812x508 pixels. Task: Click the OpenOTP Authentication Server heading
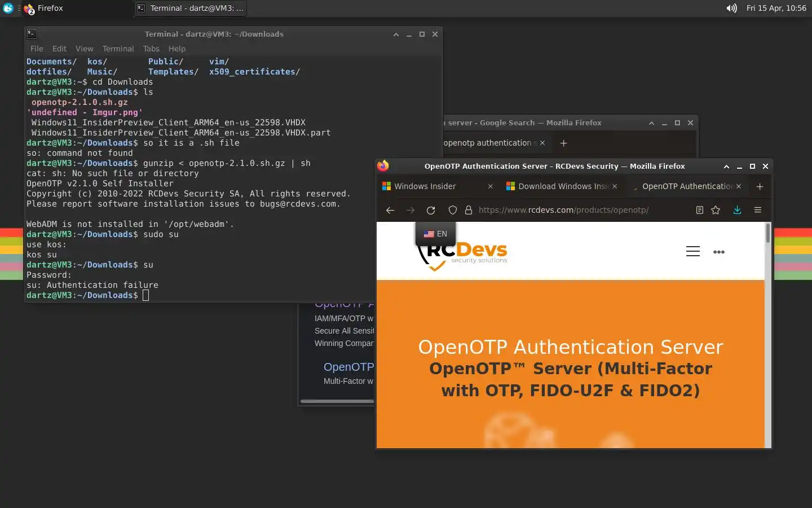[570, 347]
